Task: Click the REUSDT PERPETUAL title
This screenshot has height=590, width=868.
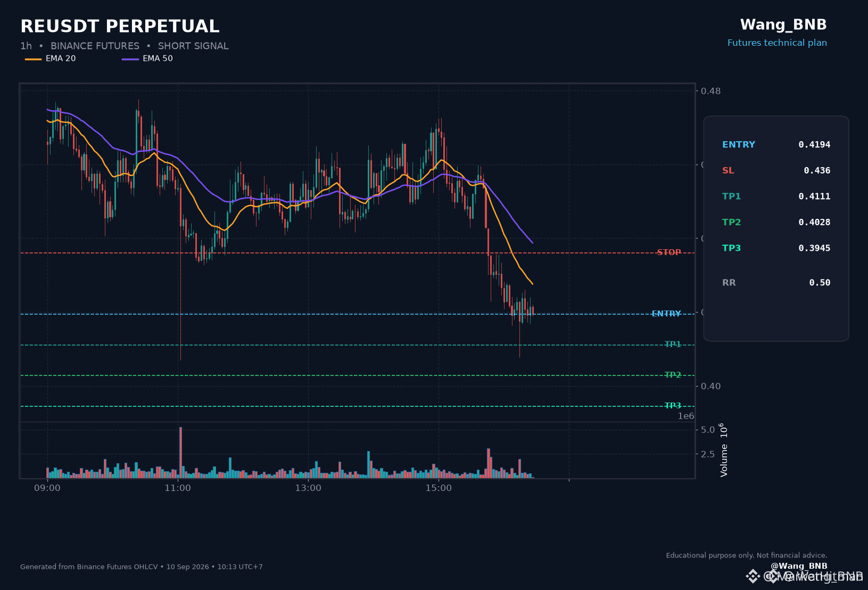Action: (x=120, y=26)
